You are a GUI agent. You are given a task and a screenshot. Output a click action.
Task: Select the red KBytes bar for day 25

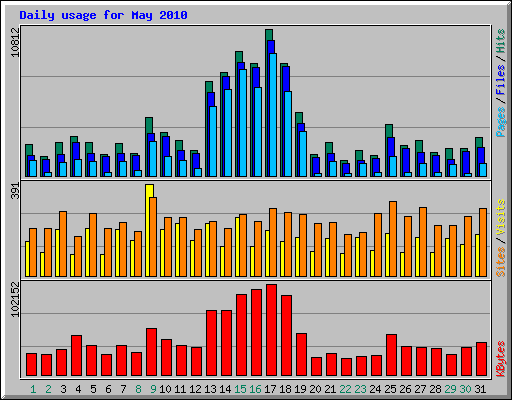coord(391,355)
